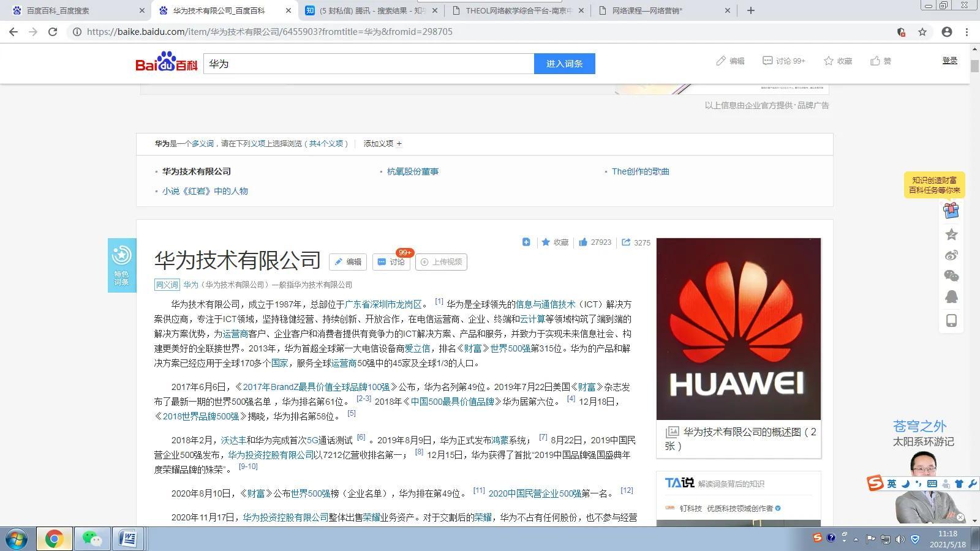Image resolution: width=980 pixels, height=551 pixels.
Task: Click 赞 in the top header
Action: [x=881, y=61]
